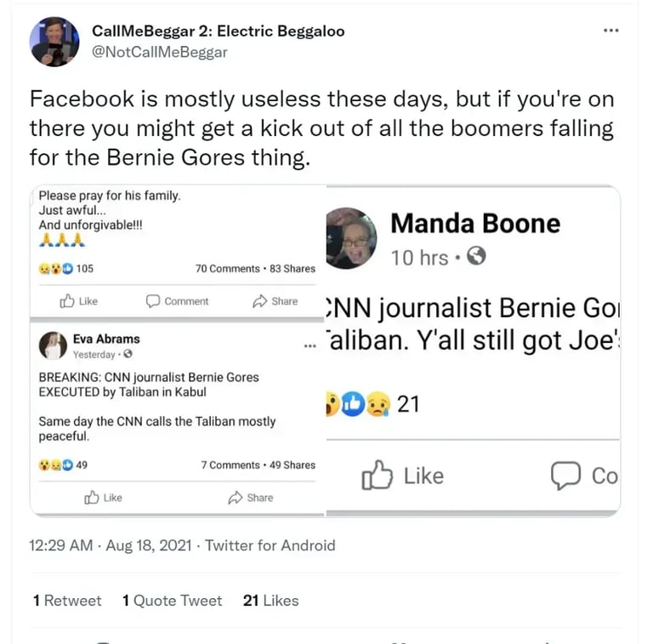Click CallMeBeggar's profile avatar
Viewport: 653px width, 644px height.
(x=54, y=42)
